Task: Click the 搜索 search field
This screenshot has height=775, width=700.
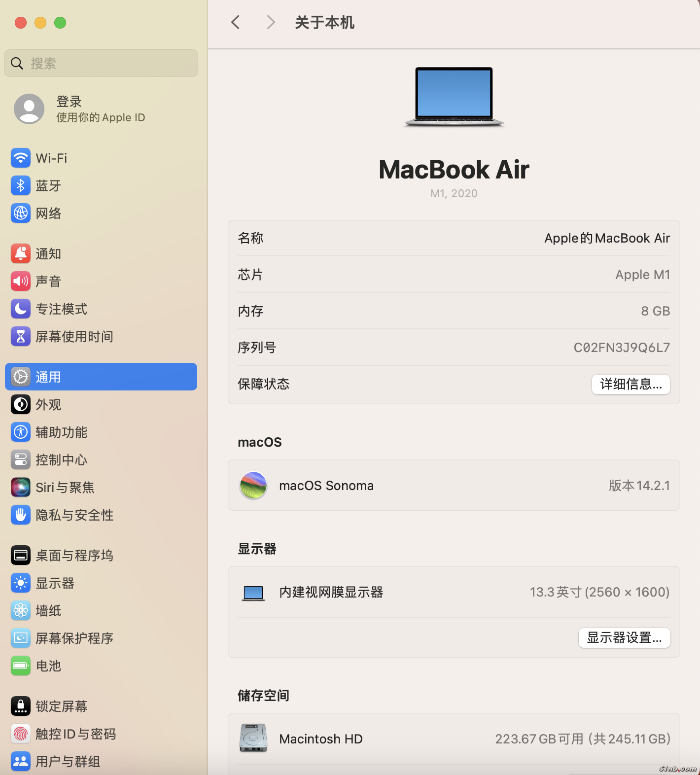Action: 101,64
